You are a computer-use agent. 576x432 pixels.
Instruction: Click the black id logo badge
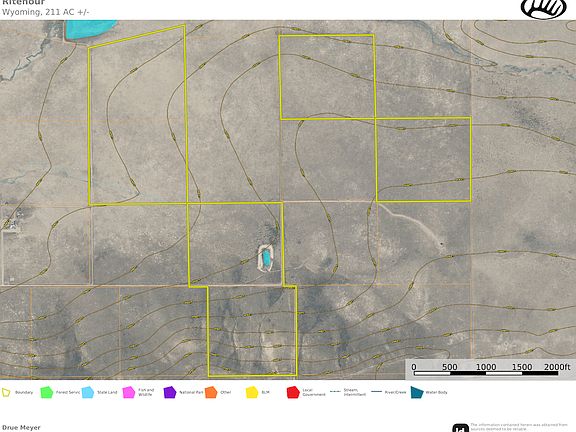tap(460, 428)
